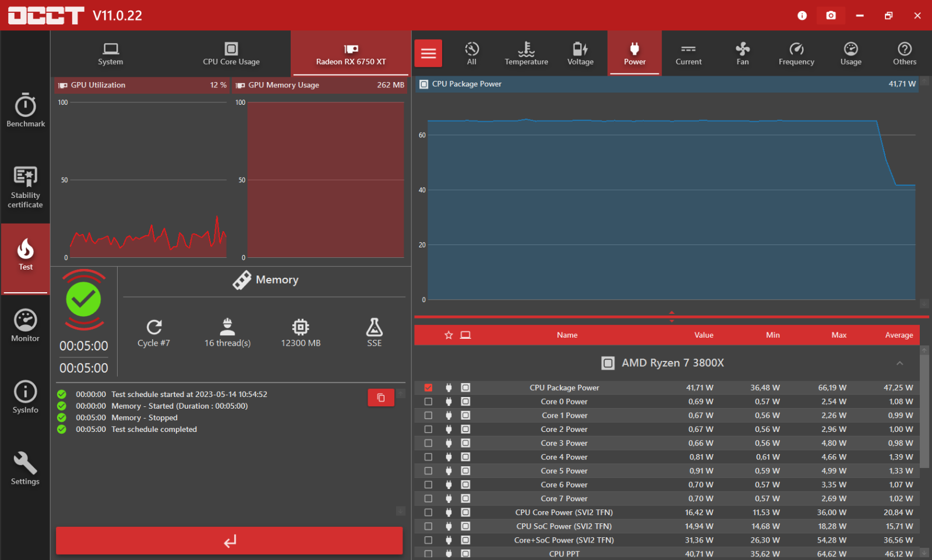932x560 pixels.
Task: Check CPU Core Power (SVI2 TFN) checkbox
Action: click(428, 513)
